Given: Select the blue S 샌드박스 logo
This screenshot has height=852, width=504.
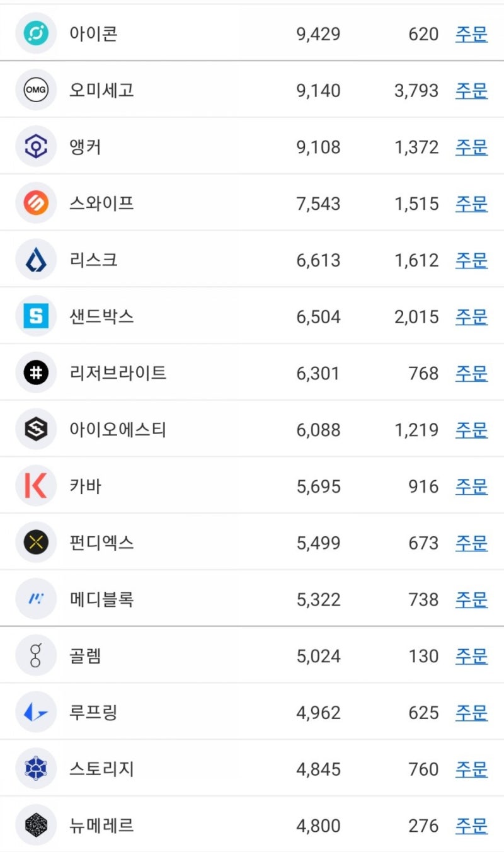Looking at the screenshot, I should pyautogui.click(x=36, y=316).
